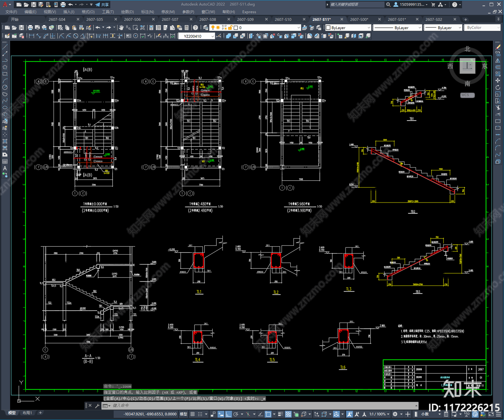The height and width of the screenshot is (420, 504).
Task: Click the 上 top face of ViewCube
Action: pyautogui.click(x=467, y=66)
